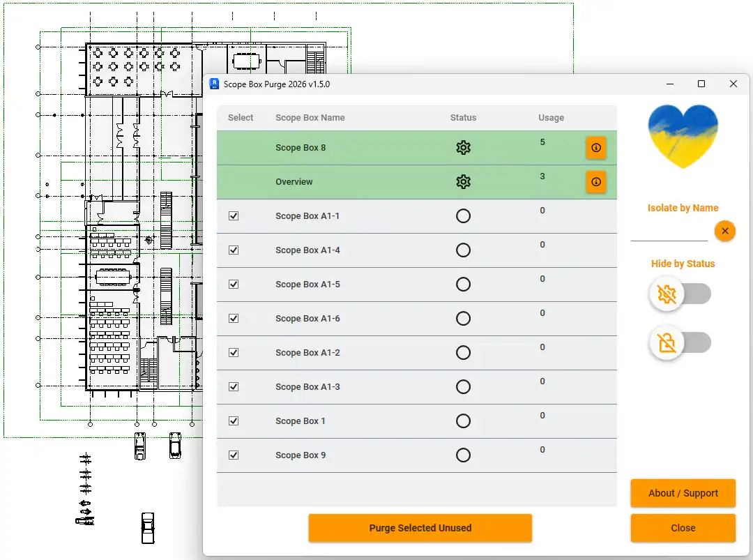Deselect Scope Box 1 checkbox

pyautogui.click(x=234, y=421)
